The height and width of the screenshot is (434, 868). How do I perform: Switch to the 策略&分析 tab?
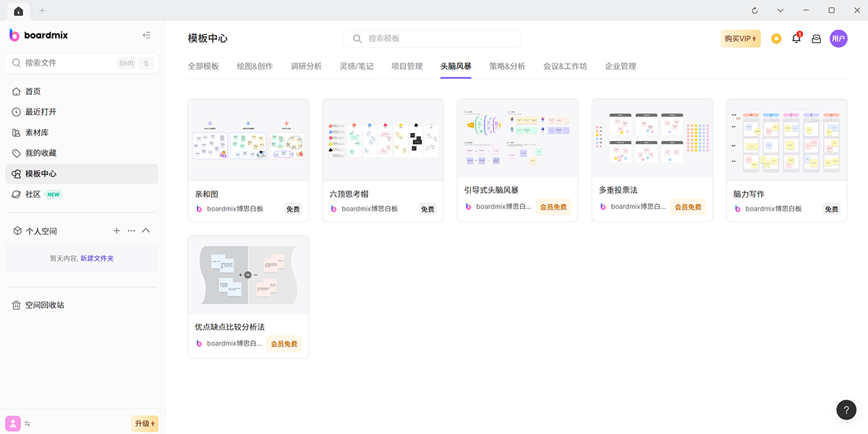(x=507, y=66)
